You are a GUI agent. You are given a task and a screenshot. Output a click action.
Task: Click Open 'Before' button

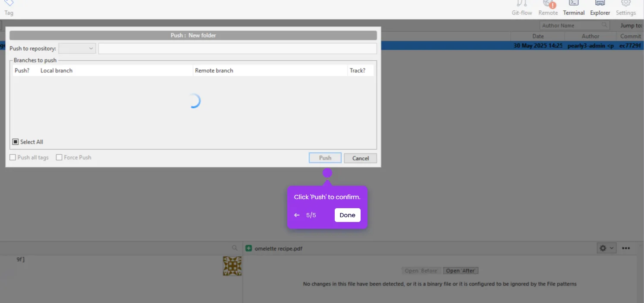[421, 271]
